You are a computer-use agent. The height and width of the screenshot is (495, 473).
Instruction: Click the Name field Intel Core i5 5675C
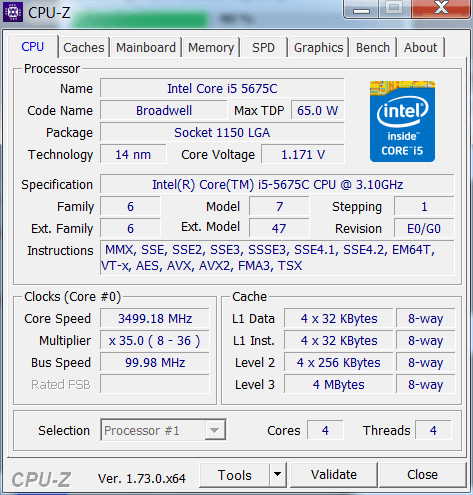[222, 89]
